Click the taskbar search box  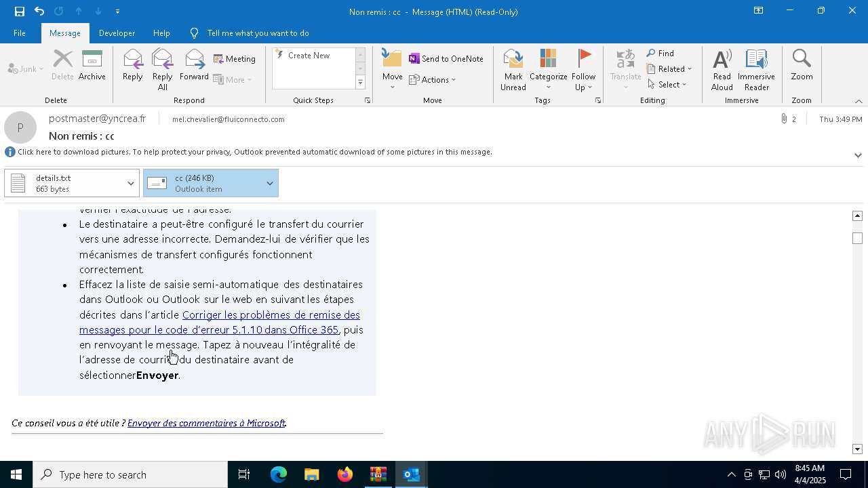pyautogui.click(x=130, y=474)
